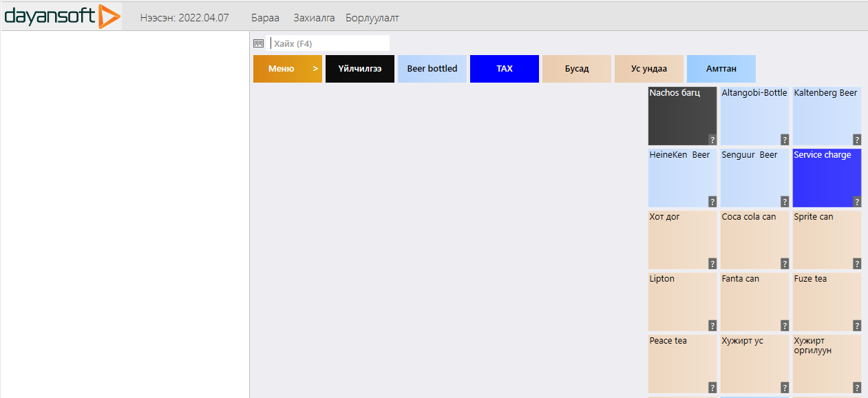Click the question mark on Sprite can

point(857,264)
